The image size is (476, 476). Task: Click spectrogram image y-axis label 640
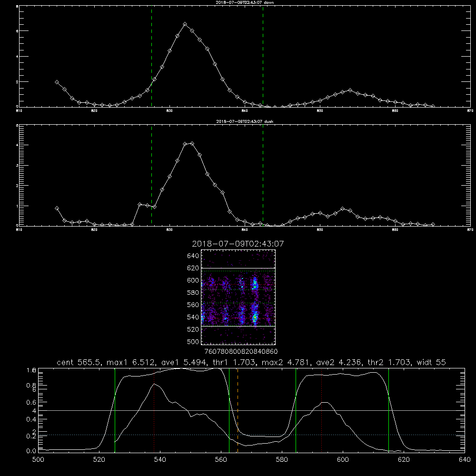pos(193,256)
